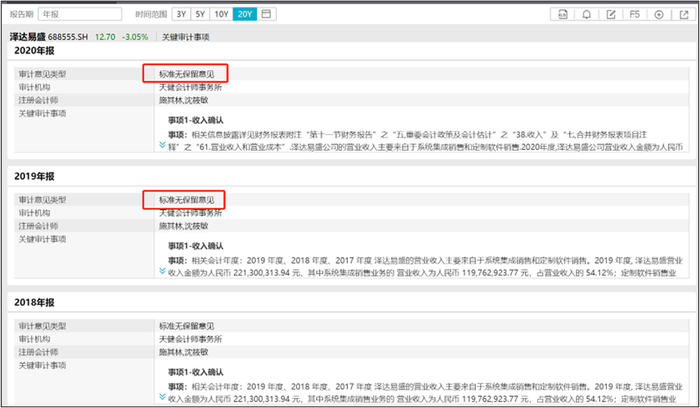Select the 3Y time range
Viewport: 700px width, 408px height.
click(x=181, y=14)
